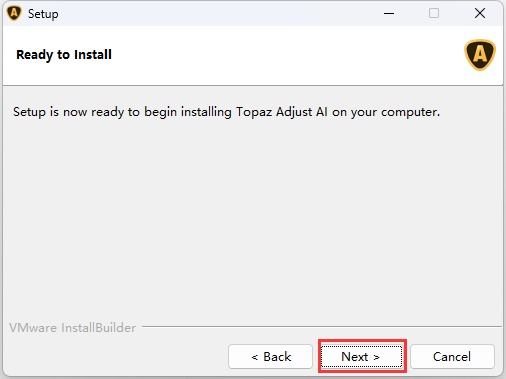Go back with the Back button
This screenshot has height=379, width=506.
coord(270,356)
